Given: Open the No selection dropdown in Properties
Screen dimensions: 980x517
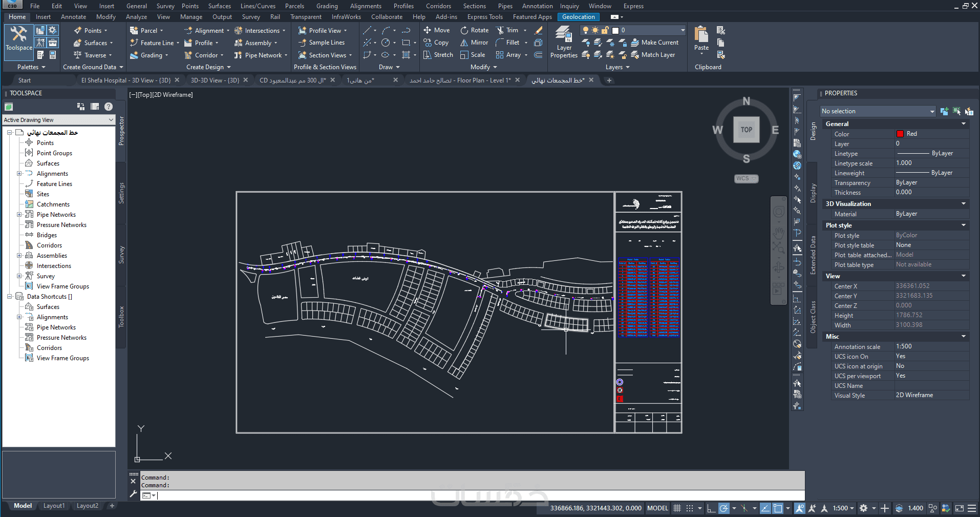Looking at the screenshot, I should [x=878, y=111].
